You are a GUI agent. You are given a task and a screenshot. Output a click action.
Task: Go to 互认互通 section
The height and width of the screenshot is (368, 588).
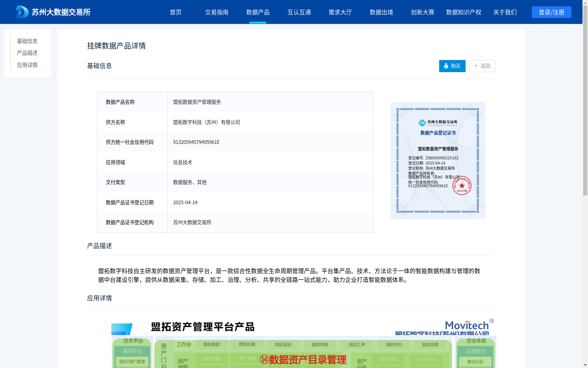point(299,12)
